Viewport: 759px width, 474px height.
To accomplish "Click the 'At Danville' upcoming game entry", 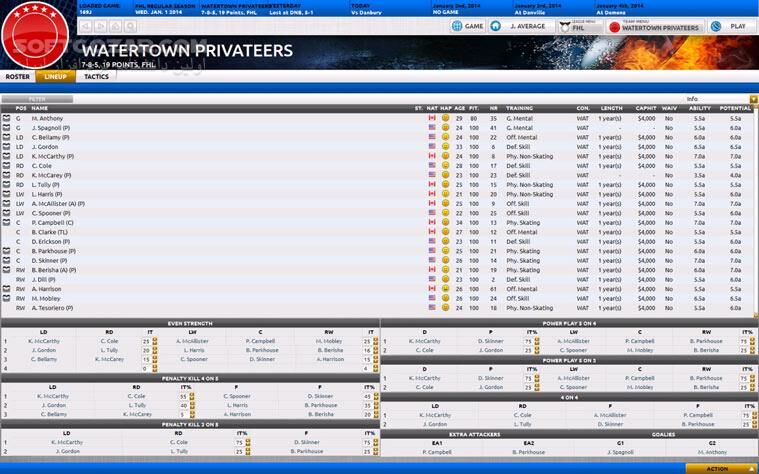I will point(530,13).
